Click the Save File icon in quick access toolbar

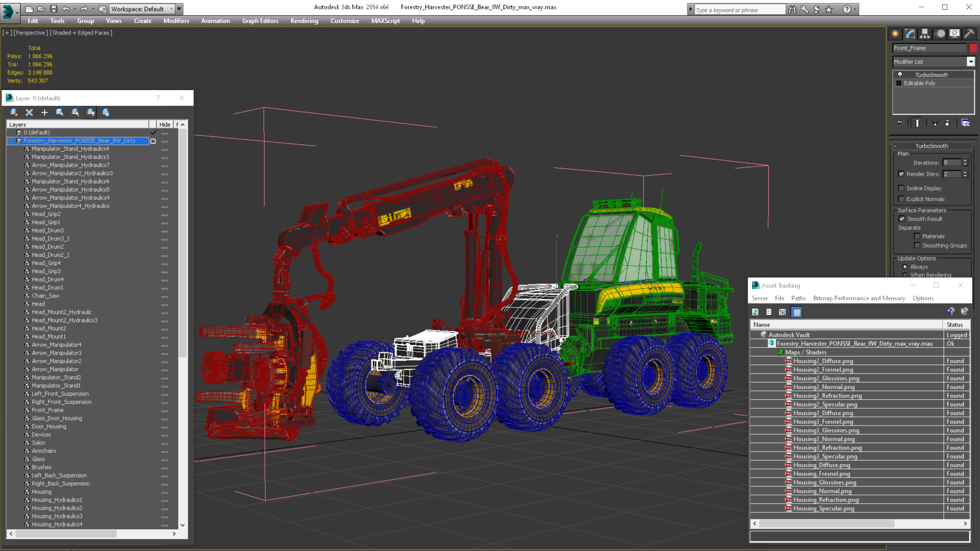coord(54,9)
